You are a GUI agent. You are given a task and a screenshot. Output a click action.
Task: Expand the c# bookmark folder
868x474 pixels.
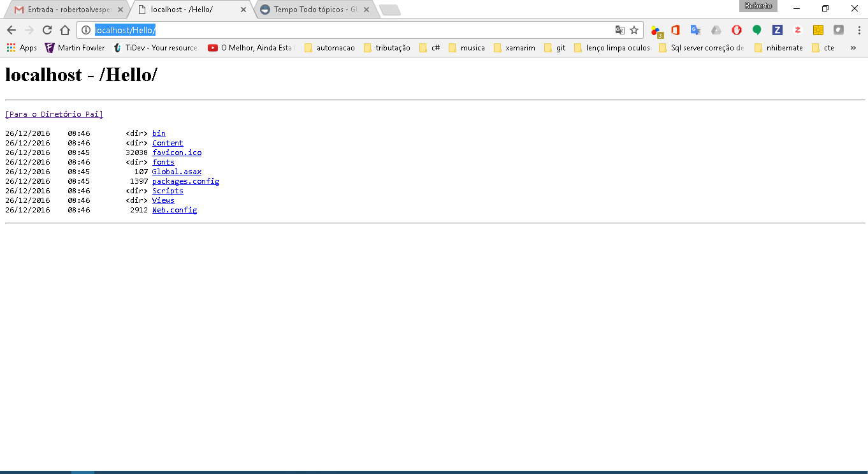[x=430, y=48]
